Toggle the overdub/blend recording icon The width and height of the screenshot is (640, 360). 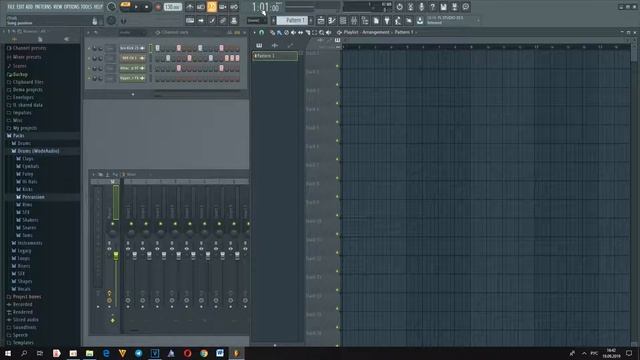click(x=223, y=7)
